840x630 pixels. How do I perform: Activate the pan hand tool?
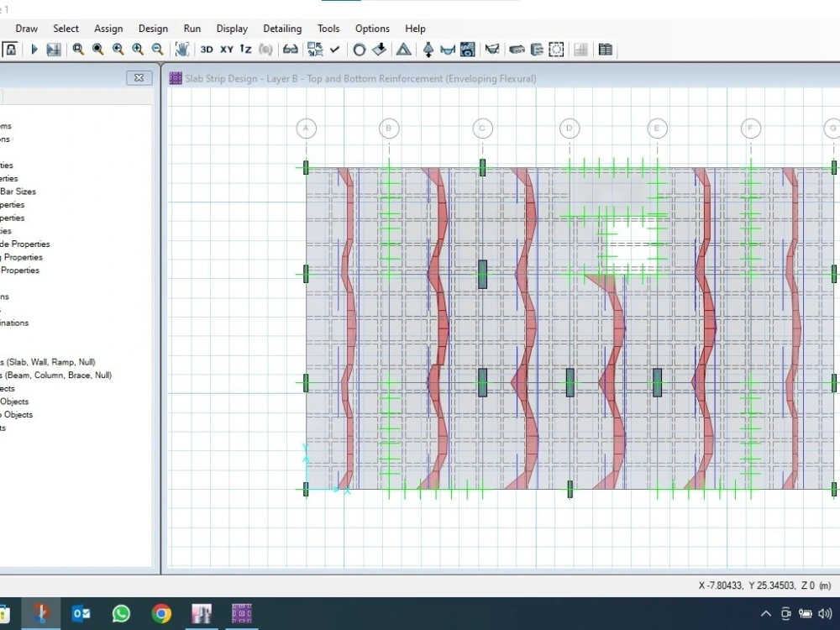(182, 50)
